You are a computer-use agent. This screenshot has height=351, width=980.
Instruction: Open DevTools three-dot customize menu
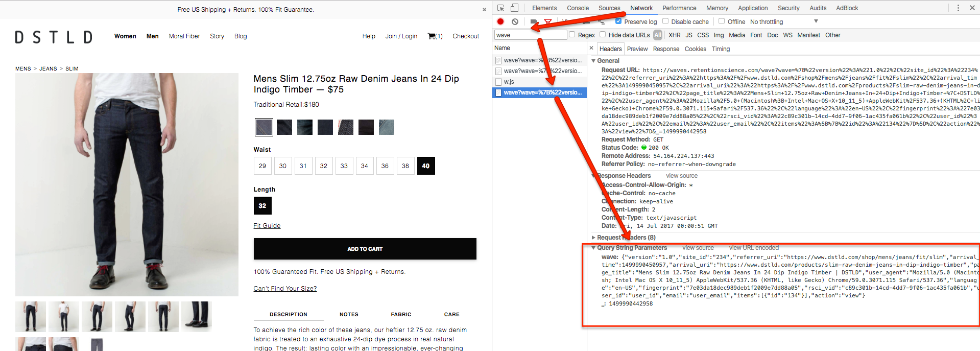coord(958,8)
